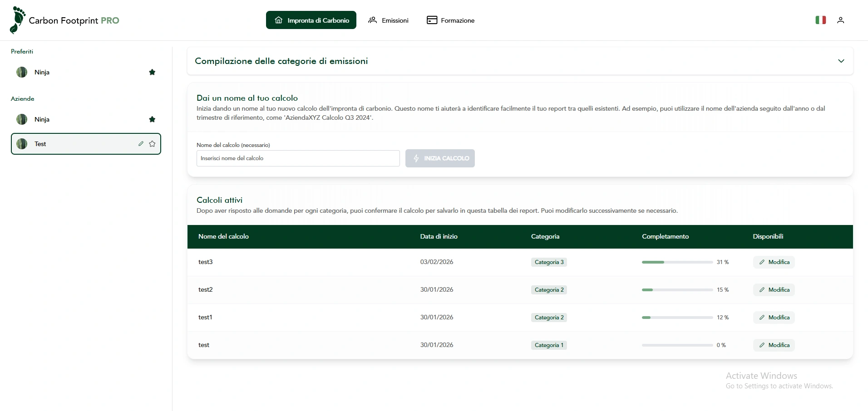Click the lightning bolt on Inizia Calcolo
Image resolution: width=868 pixels, height=411 pixels.
(416, 158)
